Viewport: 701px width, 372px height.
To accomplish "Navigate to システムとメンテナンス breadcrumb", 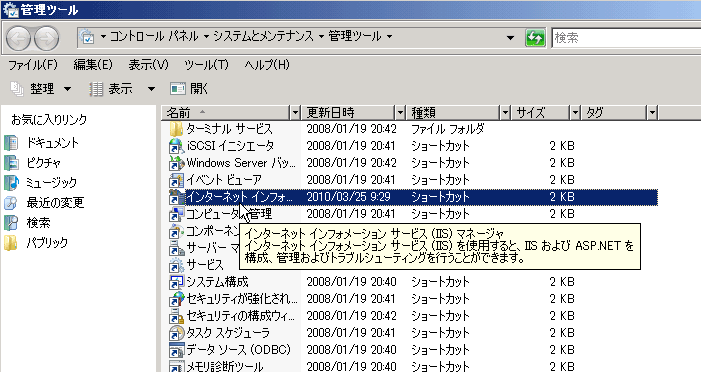I will [x=263, y=37].
